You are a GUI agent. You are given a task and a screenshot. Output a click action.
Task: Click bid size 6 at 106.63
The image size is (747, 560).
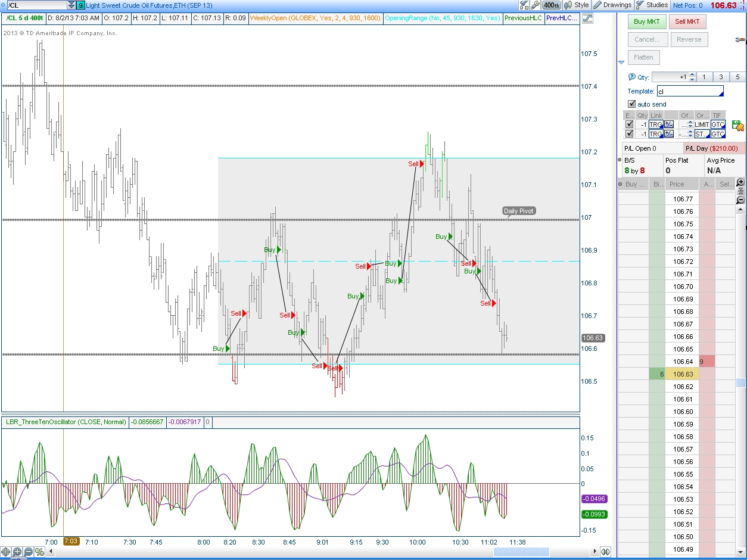657,374
